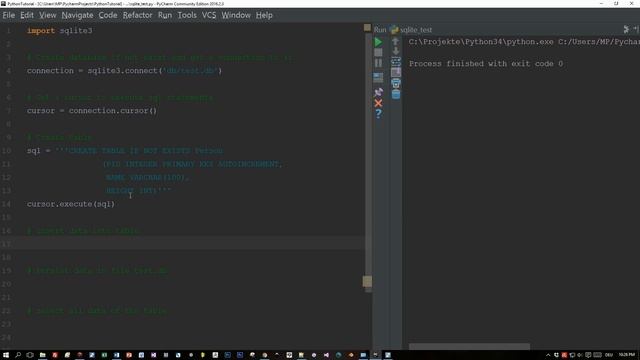Click the Pause output icon in Run panel
The height and width of the screenshot is (360, 640).
point(378,63)
